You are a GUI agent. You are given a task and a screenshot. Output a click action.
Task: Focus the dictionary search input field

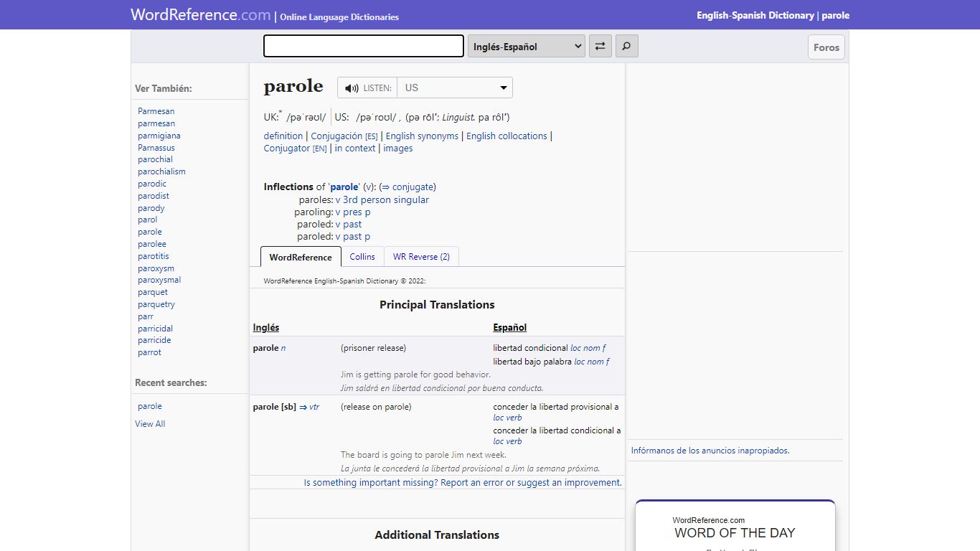click(x=364, y=46)
